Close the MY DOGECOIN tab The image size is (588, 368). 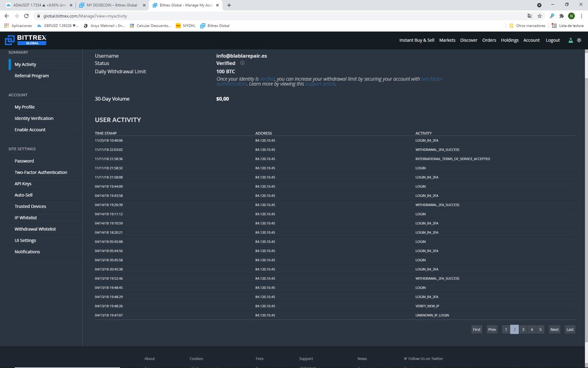click(x=144, y=5)
